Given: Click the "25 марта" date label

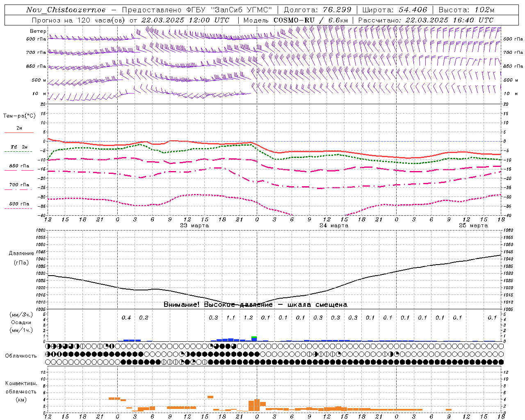Looking at the screenshot, I should click(x=473, y=226).
